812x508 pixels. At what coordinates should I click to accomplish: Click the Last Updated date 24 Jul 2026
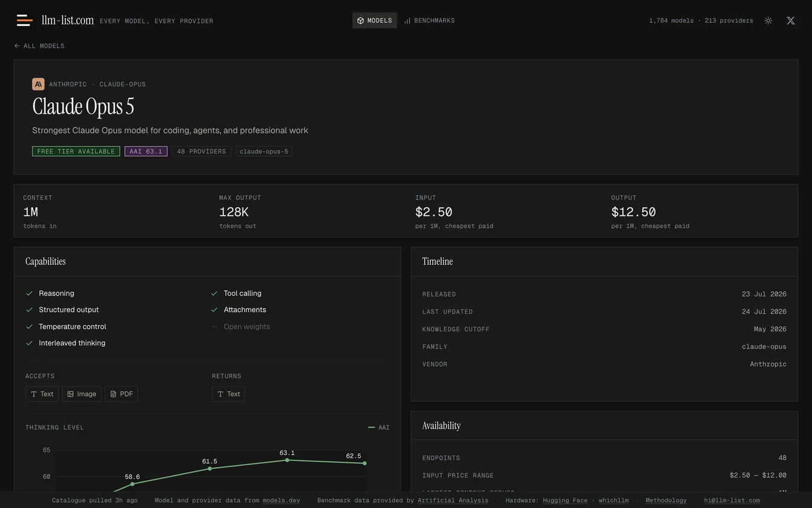764,312
